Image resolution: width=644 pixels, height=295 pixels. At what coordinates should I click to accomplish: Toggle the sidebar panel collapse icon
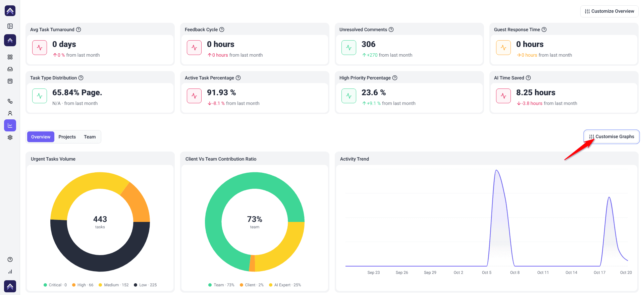10,26
